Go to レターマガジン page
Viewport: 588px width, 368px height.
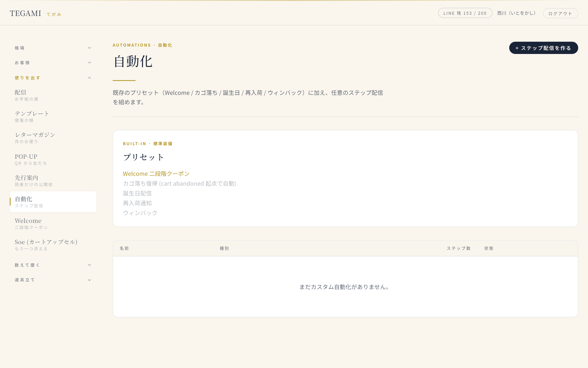pyautogui.click(x=53, y=138)
